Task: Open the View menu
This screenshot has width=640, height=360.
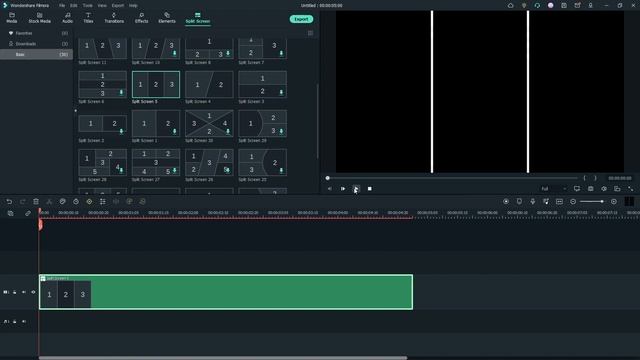Action: pos(102,6)
